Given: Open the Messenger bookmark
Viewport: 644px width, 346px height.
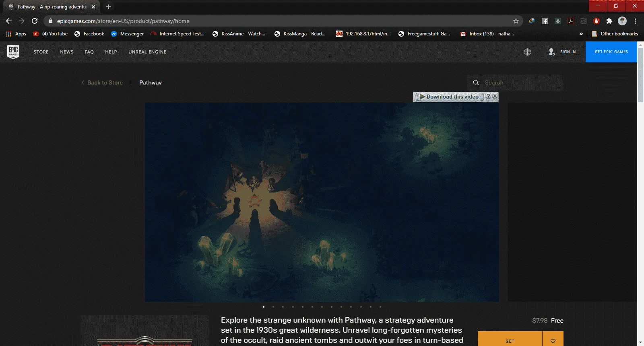Looking at the screenshot, I should [x=127, y=34].
